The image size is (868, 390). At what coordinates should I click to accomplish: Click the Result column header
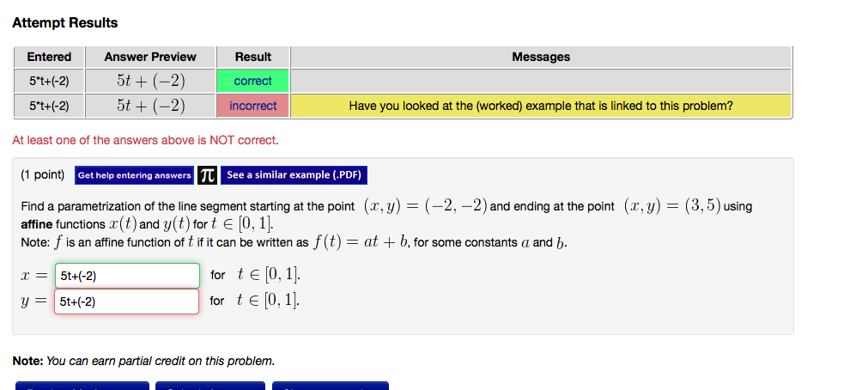(x=253, y=57)
